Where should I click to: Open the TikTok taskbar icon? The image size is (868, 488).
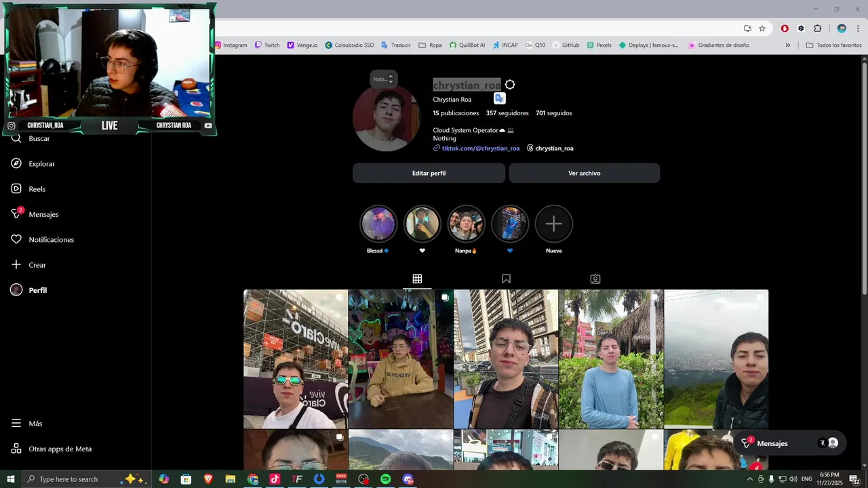coord(275,479)
